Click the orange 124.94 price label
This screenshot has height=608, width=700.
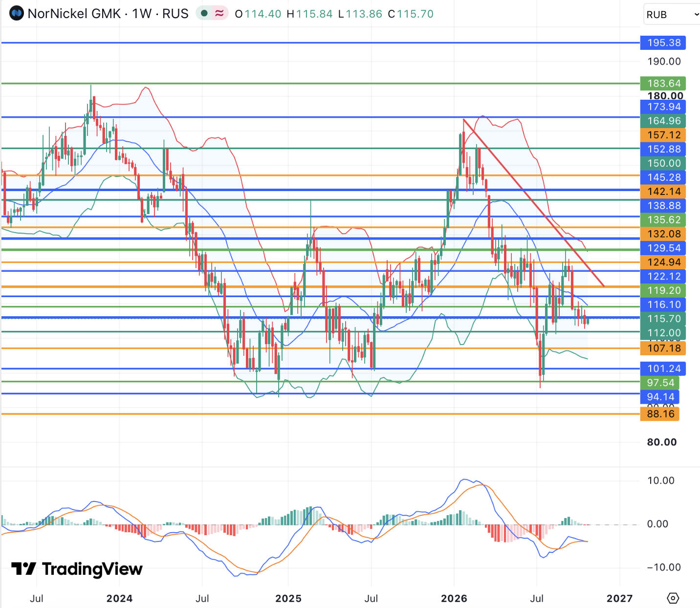(663, 262)
